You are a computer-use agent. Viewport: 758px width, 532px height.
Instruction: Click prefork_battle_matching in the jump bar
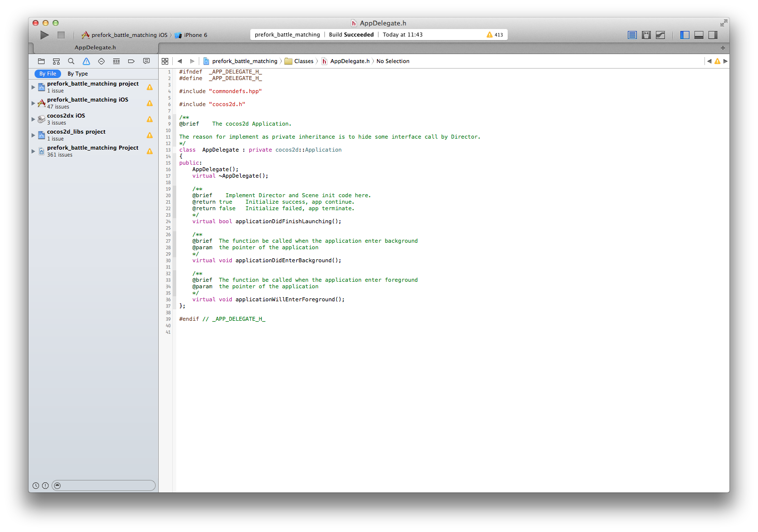pyautogui.click(x=240, y=61)
